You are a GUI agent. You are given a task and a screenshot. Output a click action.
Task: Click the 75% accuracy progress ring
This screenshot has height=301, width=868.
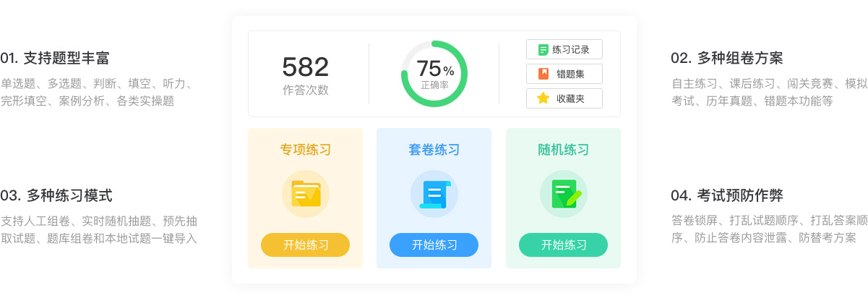tap(434, 74)
